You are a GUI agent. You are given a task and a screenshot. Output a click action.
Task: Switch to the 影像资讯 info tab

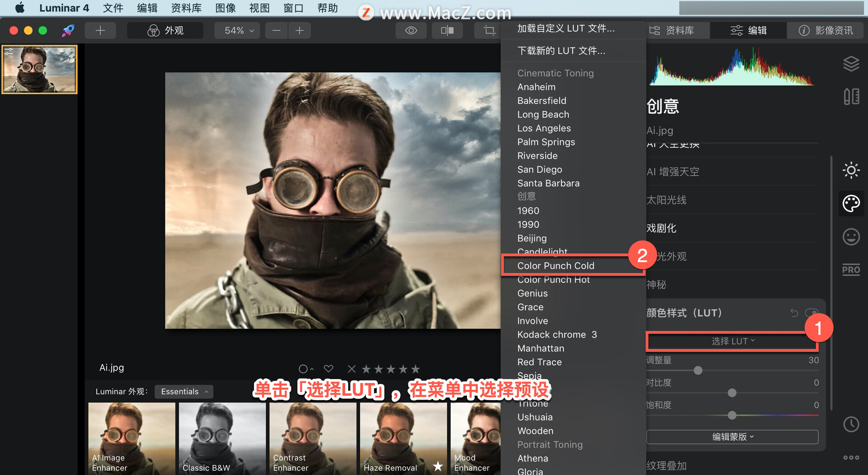tap(826, 30)
